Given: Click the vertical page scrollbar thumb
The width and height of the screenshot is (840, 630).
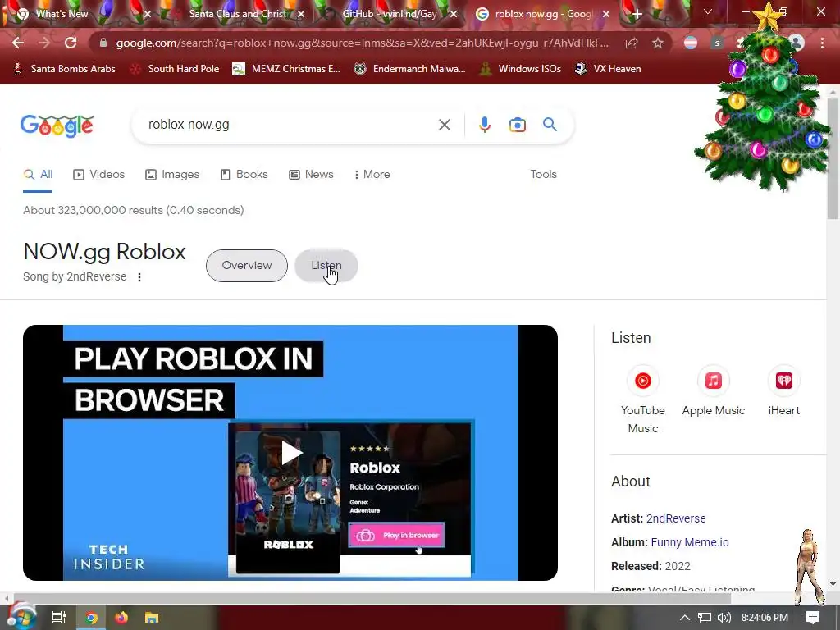Looking at the screenshot, I should pyautogui.click(x=833, y=158).
